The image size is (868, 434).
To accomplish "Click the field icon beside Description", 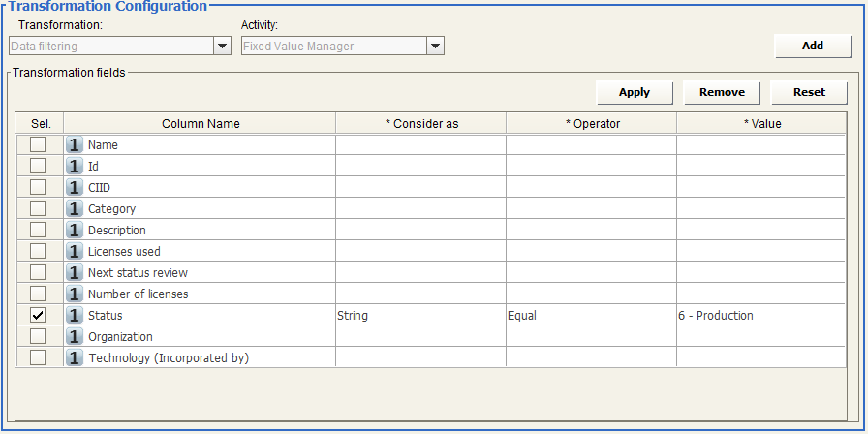I will [x=75, y=231].
